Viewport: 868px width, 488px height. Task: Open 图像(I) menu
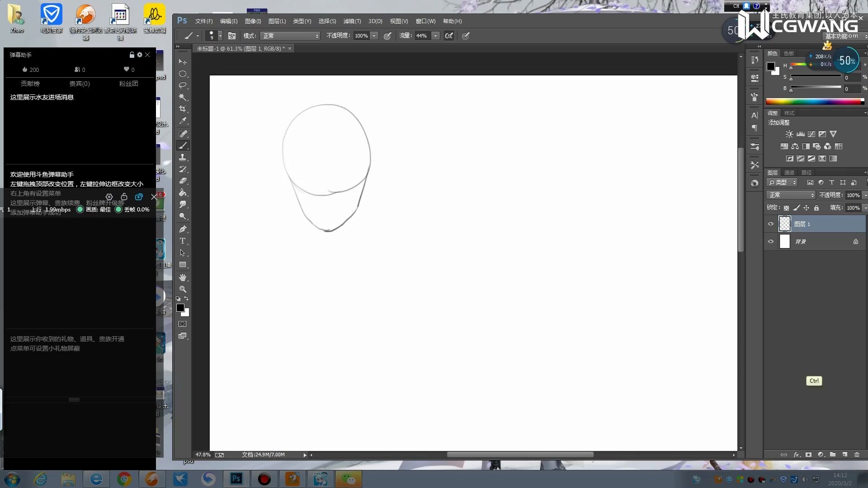click(253, 21)
